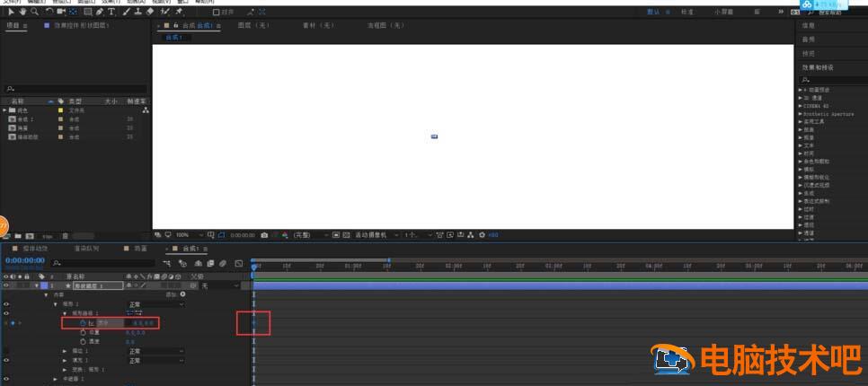Screen dimensions: 868x386
Task: Click the Project panel search field
Action: coord(76,89)
